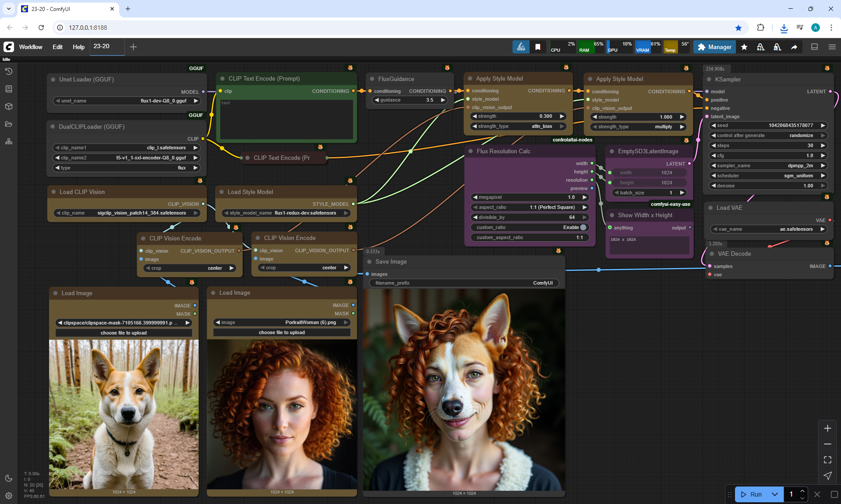Click the bookmark icon in top toolbar
The width and height of the screenshot is (841, 504).
pos(537,47)
